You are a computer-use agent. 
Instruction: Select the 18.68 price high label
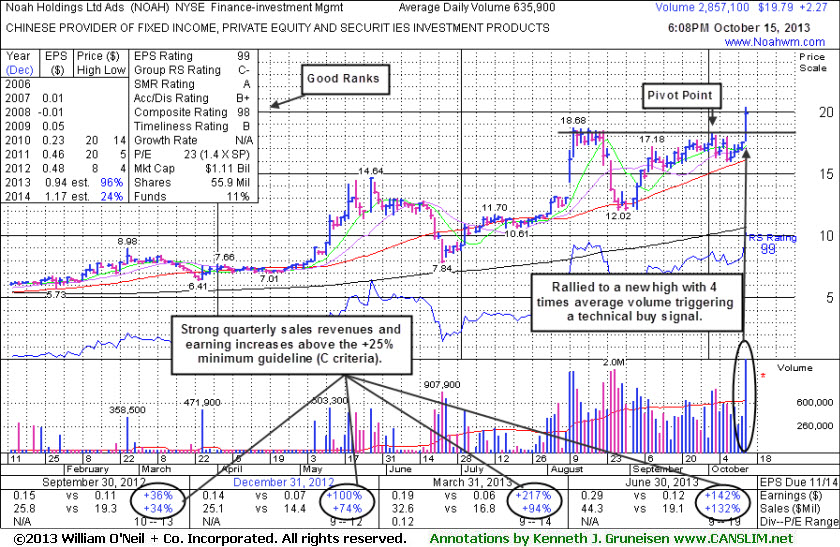(x=573, y=121)
